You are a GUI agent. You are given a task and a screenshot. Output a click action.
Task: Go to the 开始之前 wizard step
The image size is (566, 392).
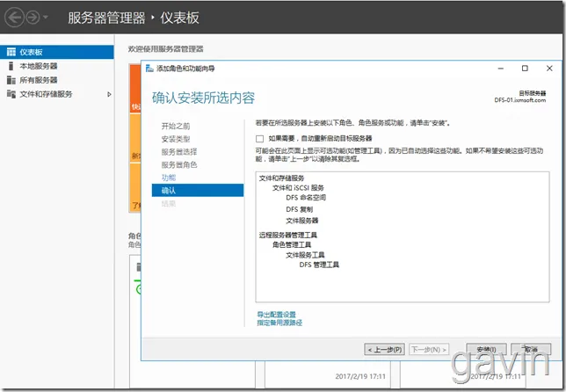pyautogui.click(x=176, y=126)
